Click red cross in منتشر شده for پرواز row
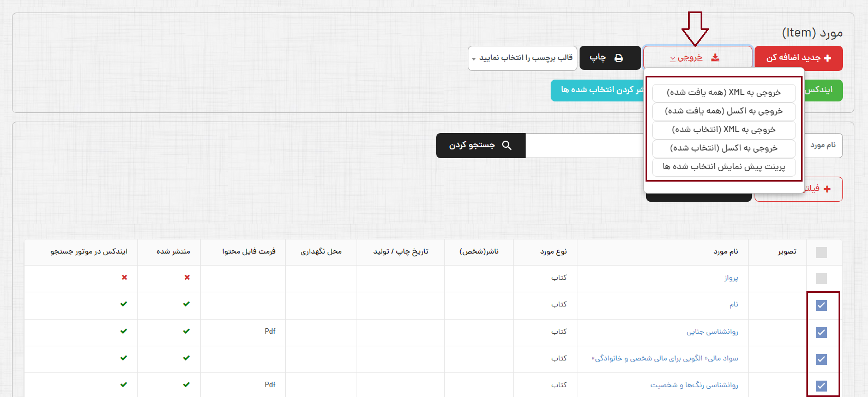The height and width of the screenshot is (397, 868). coord(187,278)
